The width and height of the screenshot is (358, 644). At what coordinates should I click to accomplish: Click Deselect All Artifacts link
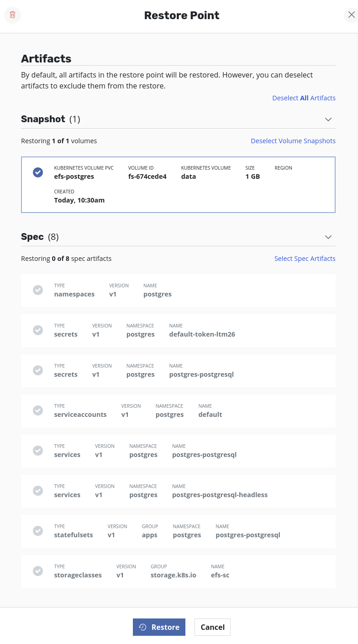(304, 98)
